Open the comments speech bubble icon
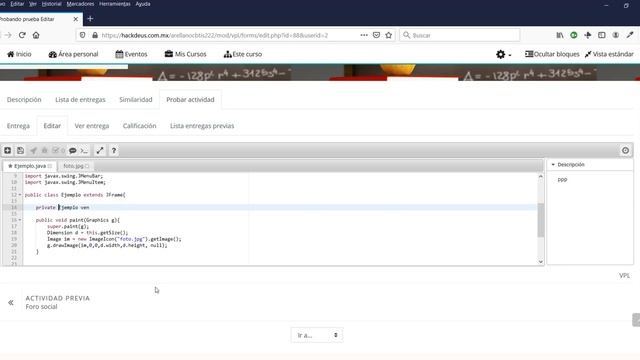The image size is (640, 360). pyautogui.click(x=73, y=151)
